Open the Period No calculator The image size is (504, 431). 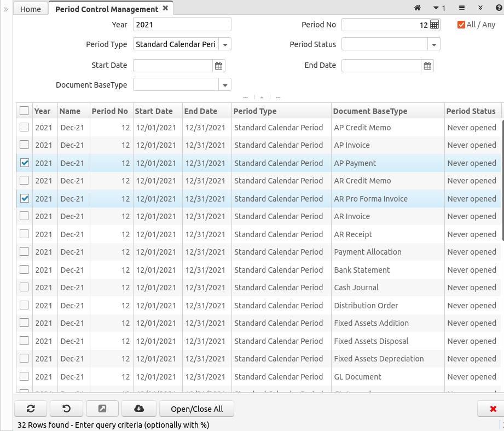(434, 25)
